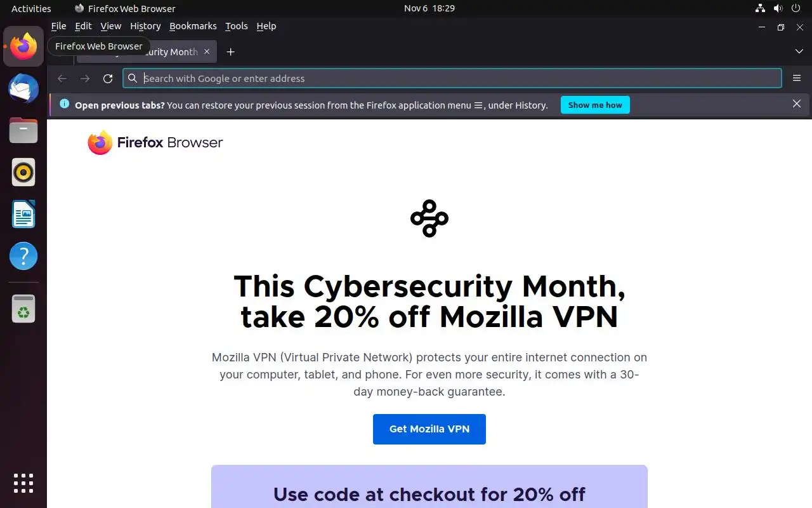
Task: Open the Help icon in dock
Action: 23,256
